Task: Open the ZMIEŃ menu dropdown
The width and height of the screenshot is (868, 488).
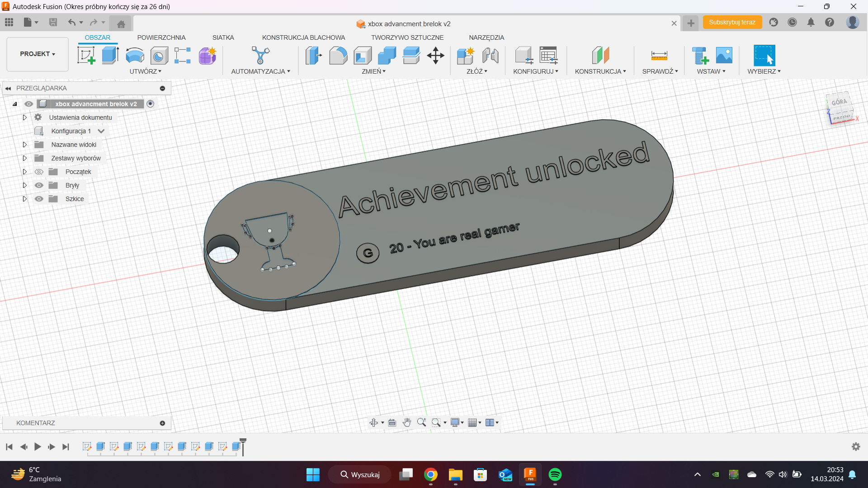Action: (373, 71)
